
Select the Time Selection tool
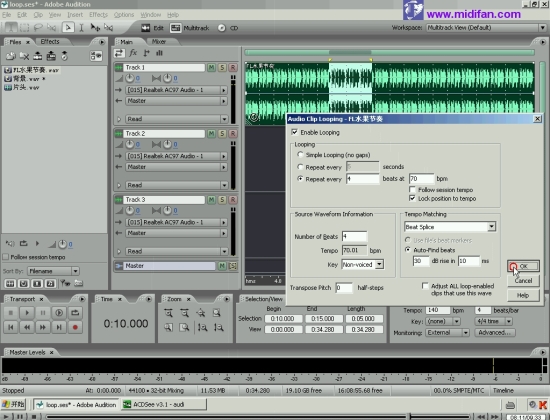[x=81, y=27]
